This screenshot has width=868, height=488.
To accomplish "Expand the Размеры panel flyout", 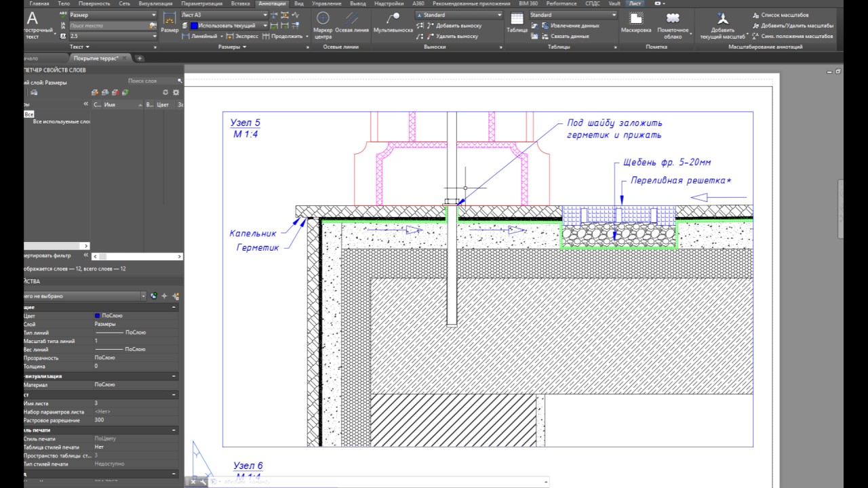I will 232,47.
